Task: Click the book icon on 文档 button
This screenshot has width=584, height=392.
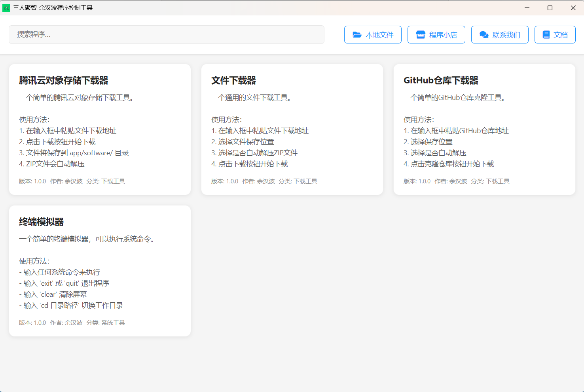Action: point(546,35)
